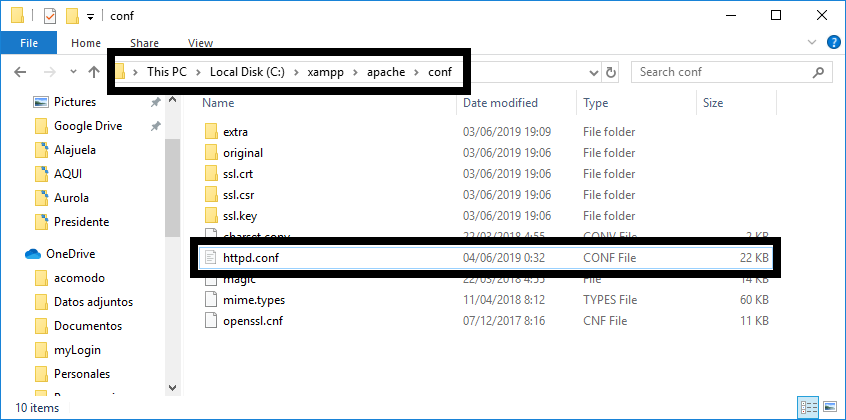This screenshot has height=420, width=846.
Task: Click the Back navigation arrow
Action: tap(20, 72)
